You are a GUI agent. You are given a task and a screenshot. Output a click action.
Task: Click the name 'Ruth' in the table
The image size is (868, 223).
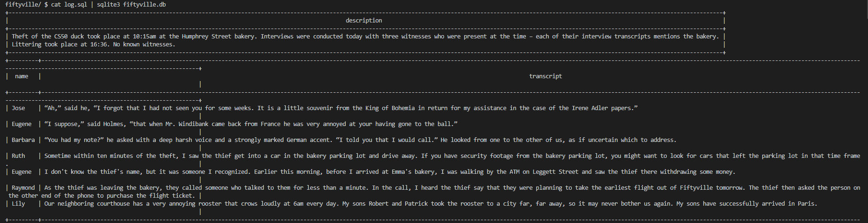[18, 156]
